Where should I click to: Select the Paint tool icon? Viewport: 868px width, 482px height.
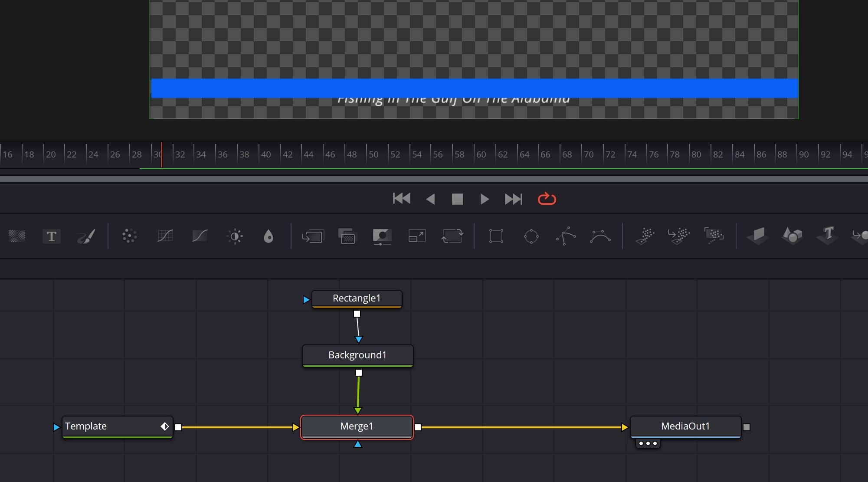click(86, 236)
